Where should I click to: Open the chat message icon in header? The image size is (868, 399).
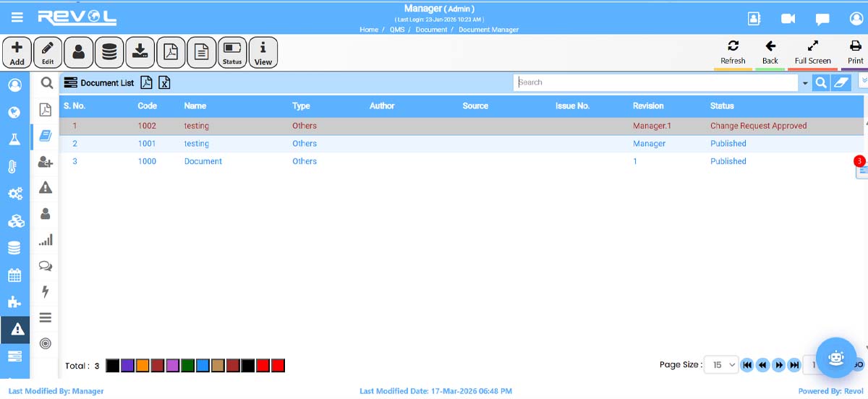coord(822,20)
